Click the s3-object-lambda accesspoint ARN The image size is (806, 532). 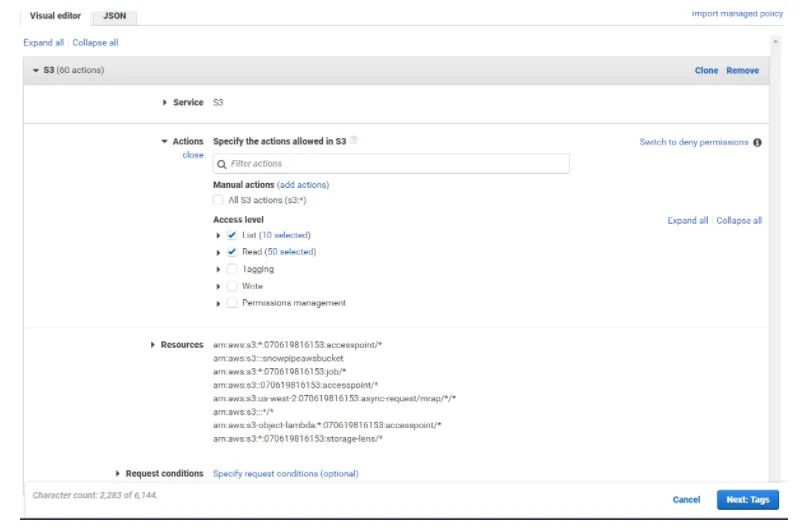pos(327,425)
